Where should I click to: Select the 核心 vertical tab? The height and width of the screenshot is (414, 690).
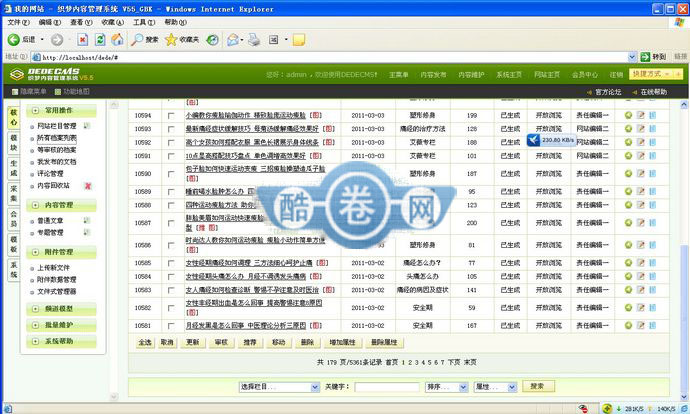[14, 117]
